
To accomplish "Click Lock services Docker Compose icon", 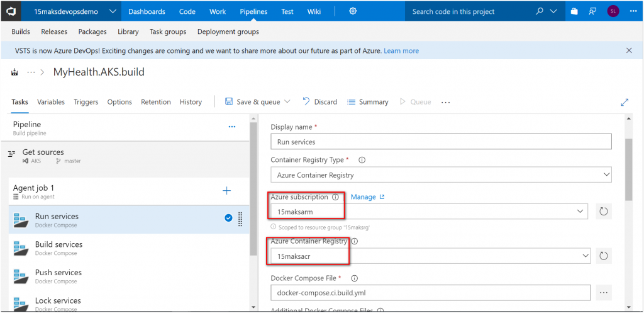I will [x=21, y=304].
